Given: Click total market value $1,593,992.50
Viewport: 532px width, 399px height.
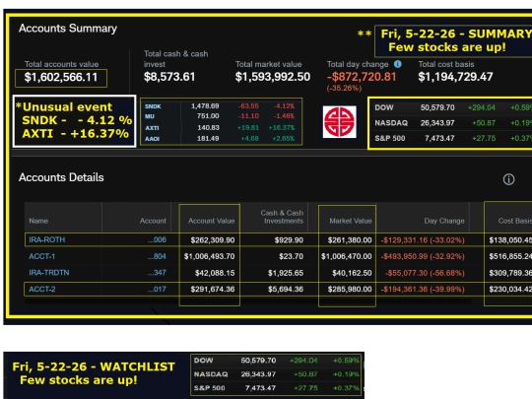Looking at the screenshot, I should point(273,77).
